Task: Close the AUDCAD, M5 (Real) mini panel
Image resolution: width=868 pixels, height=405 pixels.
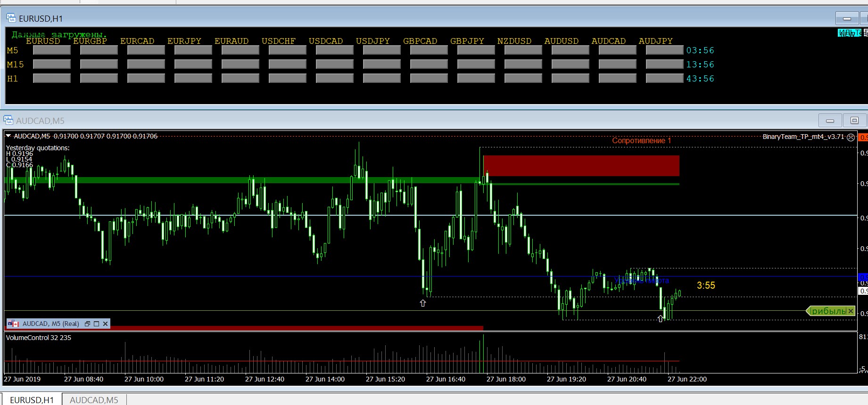Action: click(x=106, y=324)
